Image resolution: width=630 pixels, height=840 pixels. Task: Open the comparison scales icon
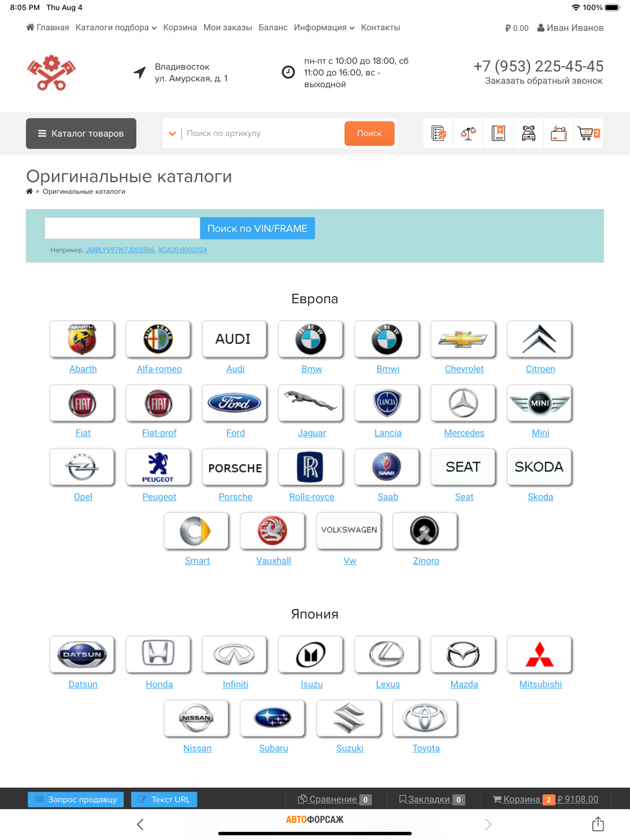click(x=468, y=133)
